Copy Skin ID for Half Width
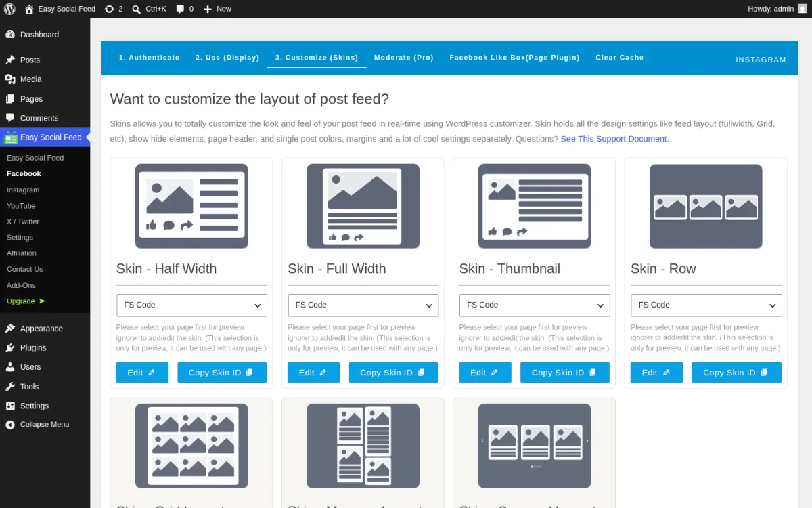The height and width of the screenshot is (508, 812). pyautogui.click(x=222, y=373)
